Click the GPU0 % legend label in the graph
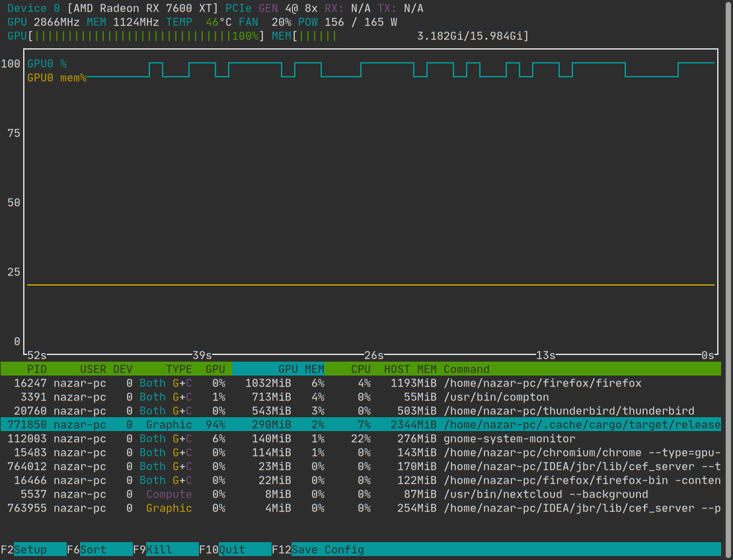Image resolution: width=733 pixels, height=560 pixels. click(x=47, y=64)
